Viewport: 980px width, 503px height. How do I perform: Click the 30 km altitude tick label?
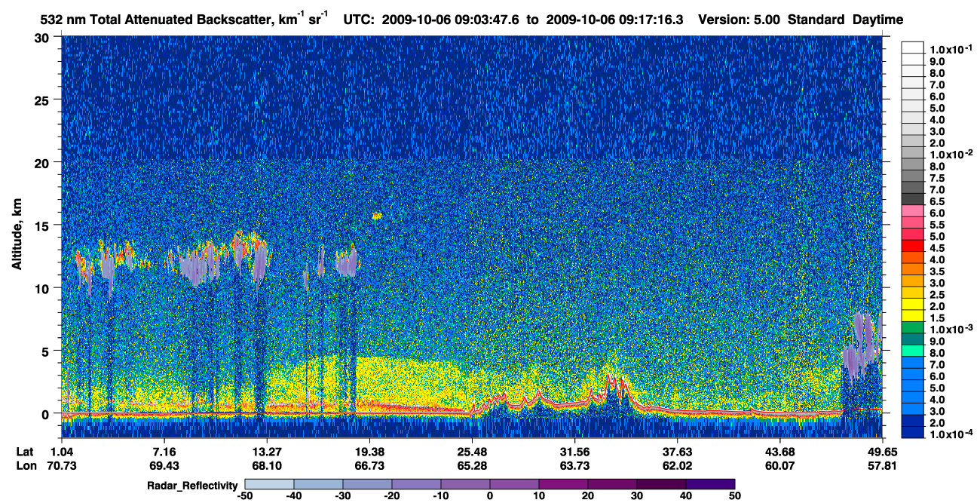tap(43, 37)
